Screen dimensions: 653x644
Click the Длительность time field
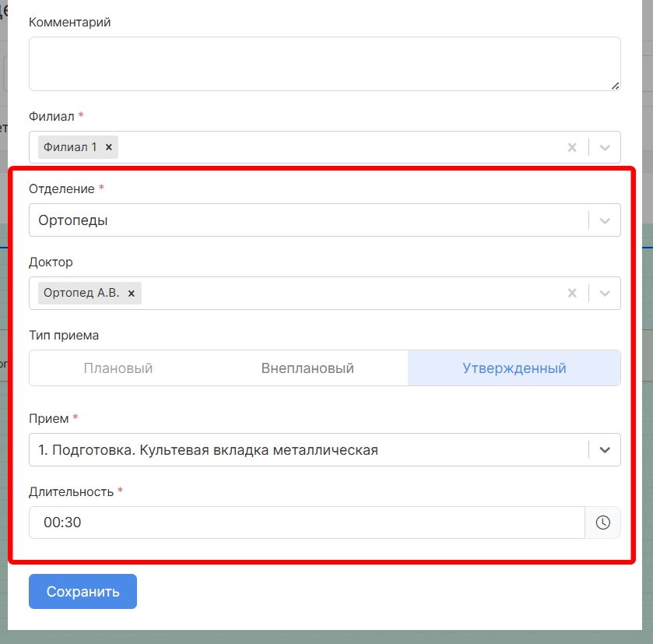tap(304, 523)
